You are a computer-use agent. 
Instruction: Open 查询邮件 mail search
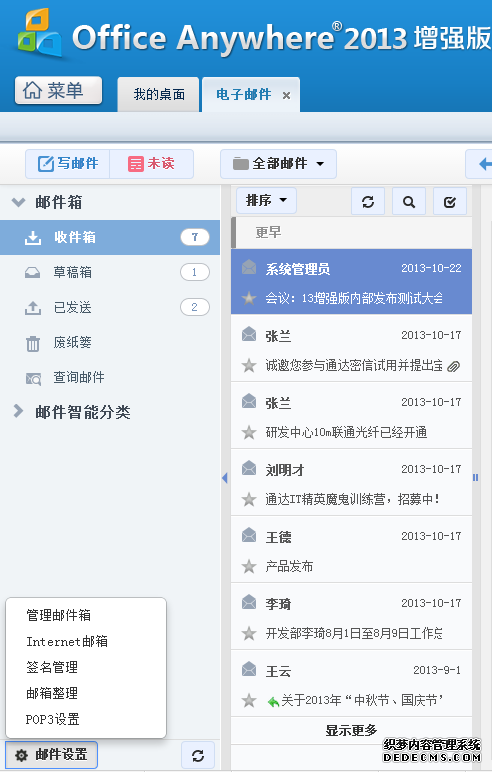tap(110, 378)
